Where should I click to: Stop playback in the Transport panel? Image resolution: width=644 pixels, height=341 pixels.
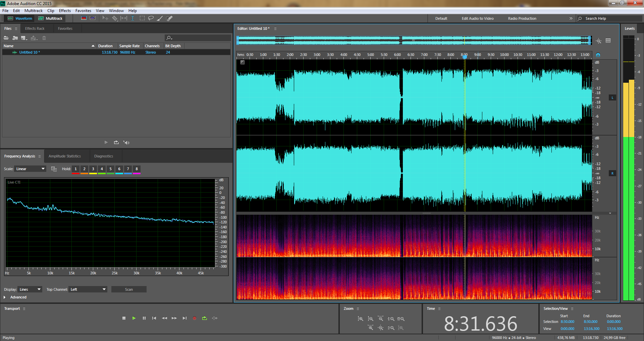(124, 318)
